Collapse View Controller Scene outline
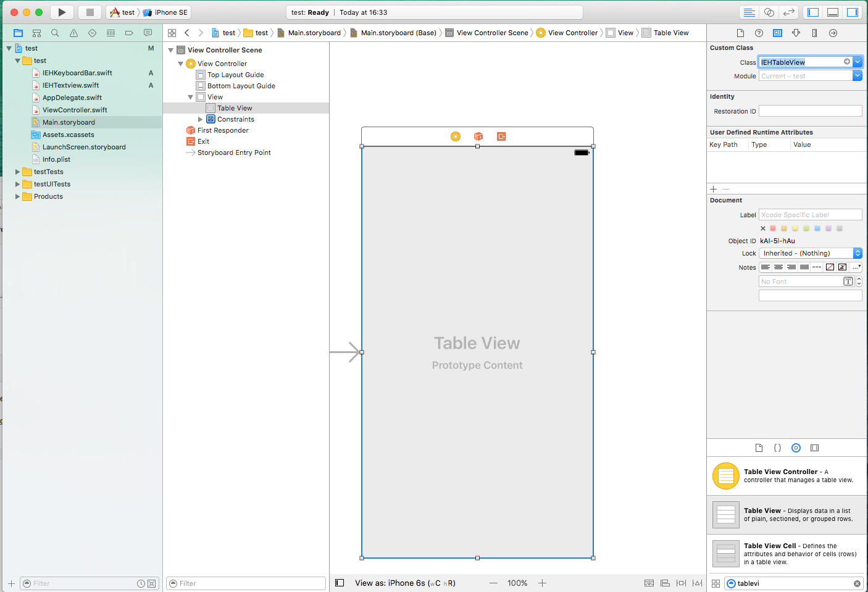The image size is (868, 592). pos(171,50)
